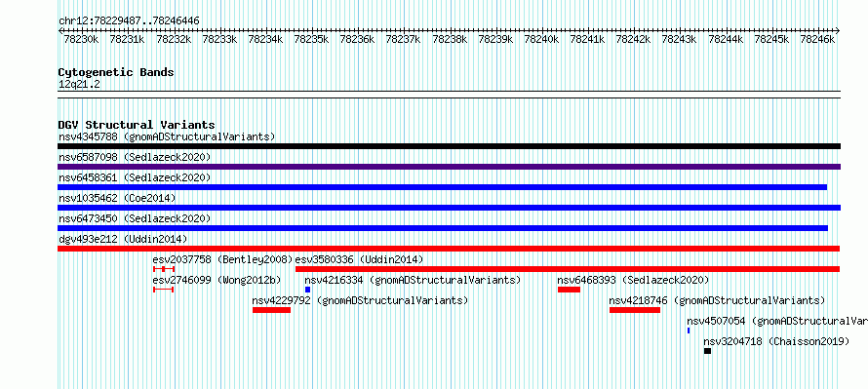Screen dimensions: 868x389
Task: Click the dgv493e212 red variant bar
Action: point(449,249)
